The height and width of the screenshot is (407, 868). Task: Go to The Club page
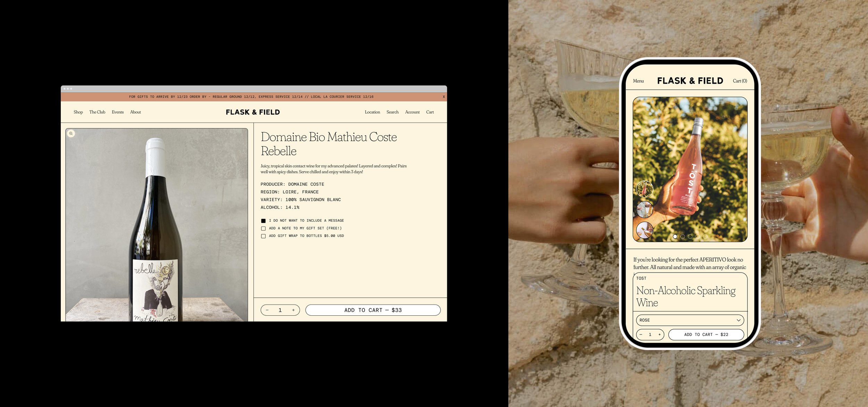[97, 112]
